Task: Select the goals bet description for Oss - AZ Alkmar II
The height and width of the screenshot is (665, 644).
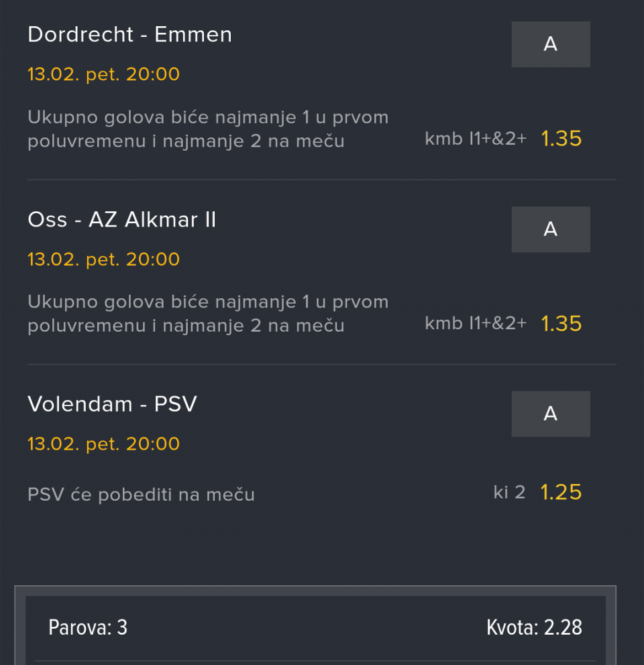Action: [x=208, y=314]
